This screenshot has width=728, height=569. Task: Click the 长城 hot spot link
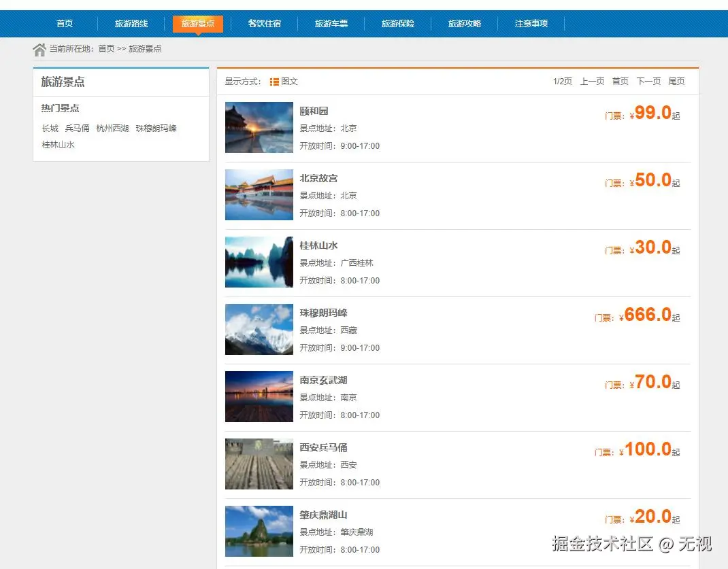pyautogui.click(x=50, y=128)
